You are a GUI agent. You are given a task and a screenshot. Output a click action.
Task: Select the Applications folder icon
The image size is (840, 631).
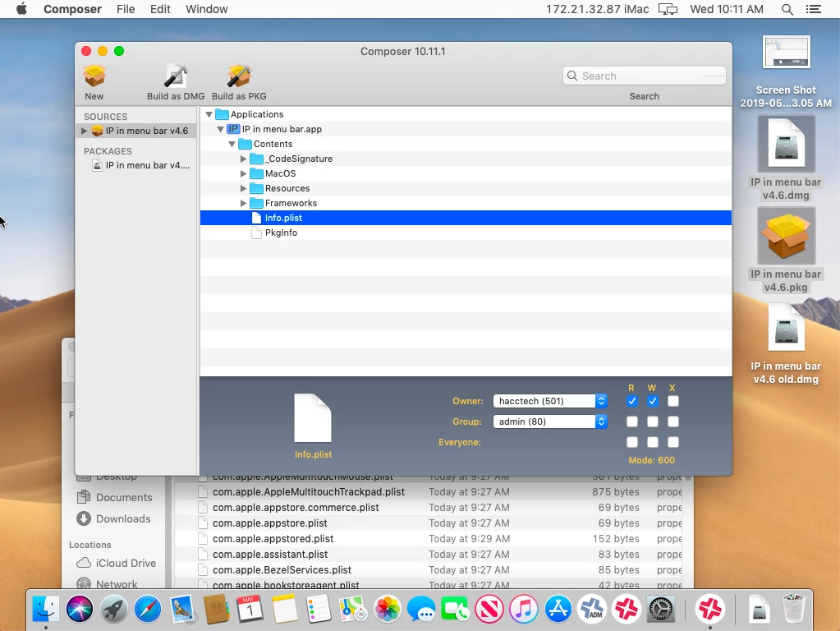tap(222, 114)
